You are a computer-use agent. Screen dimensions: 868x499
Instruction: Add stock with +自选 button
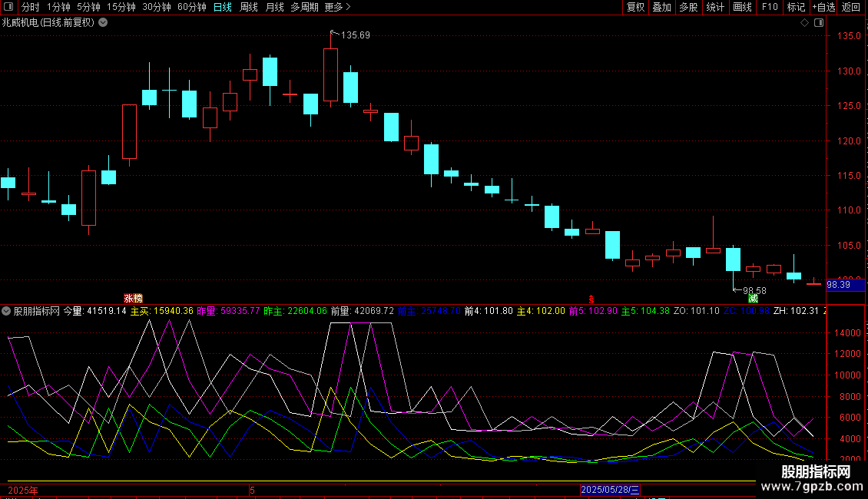pos(823,7)
